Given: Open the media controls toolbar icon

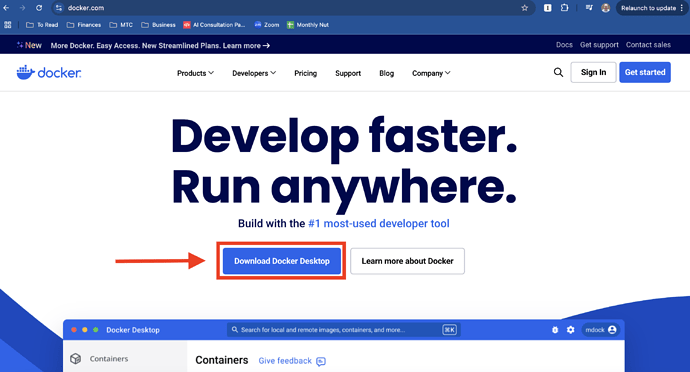Looking at the screenshot, I should (589, 8).
